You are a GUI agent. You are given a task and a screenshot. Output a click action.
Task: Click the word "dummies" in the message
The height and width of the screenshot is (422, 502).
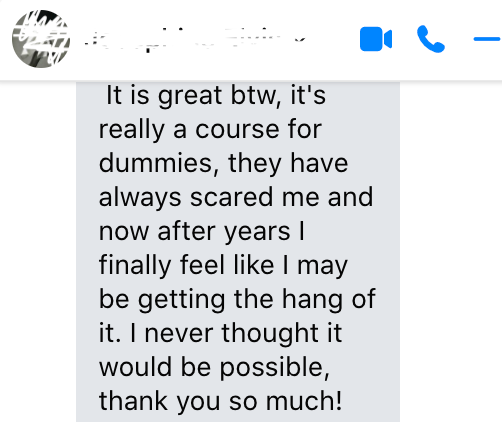pyautogui.click(x=155, y=163)
